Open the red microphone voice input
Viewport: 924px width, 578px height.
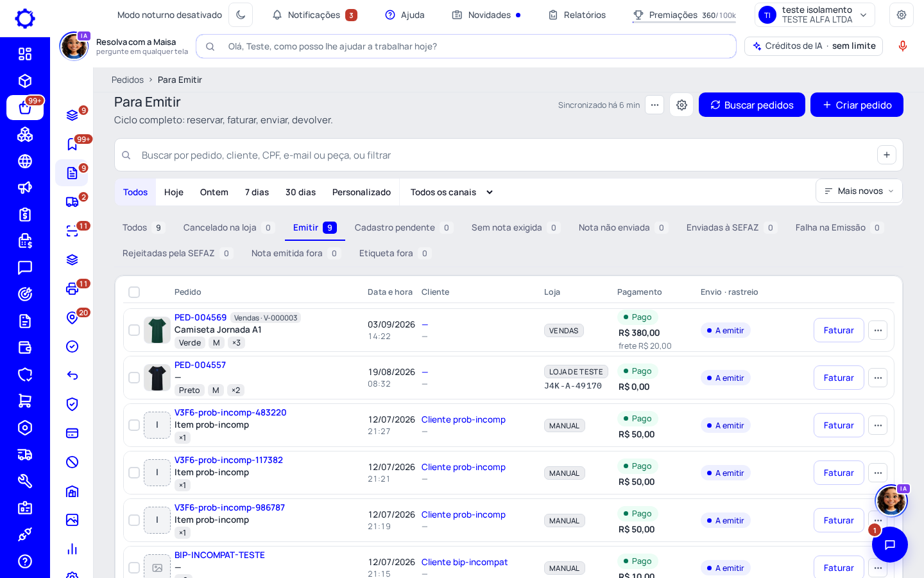click(902, 46)
